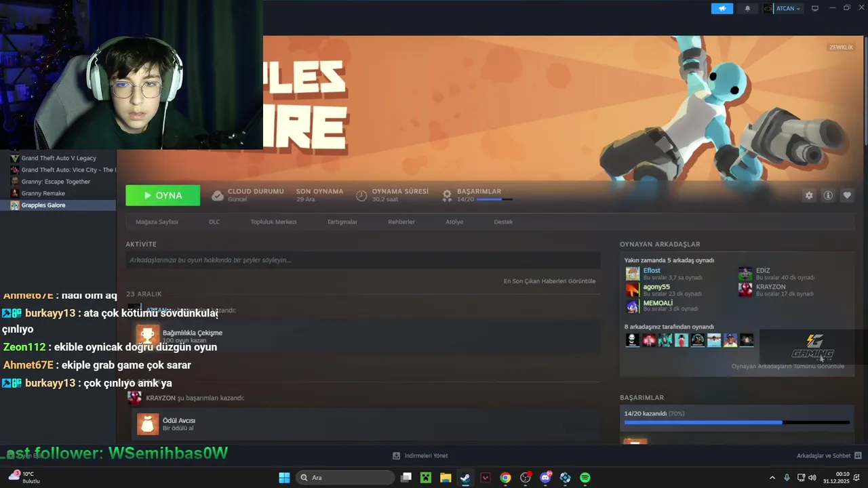View latest news via En Son Çıkan Haberleri
Image resolution: width=868 pixels, height=488 pixels.
point(549,281)
